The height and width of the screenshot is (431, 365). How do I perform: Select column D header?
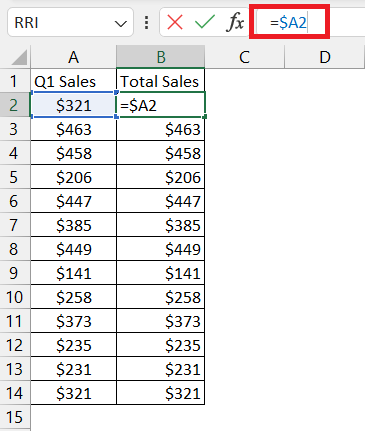(x=325, y=57)
